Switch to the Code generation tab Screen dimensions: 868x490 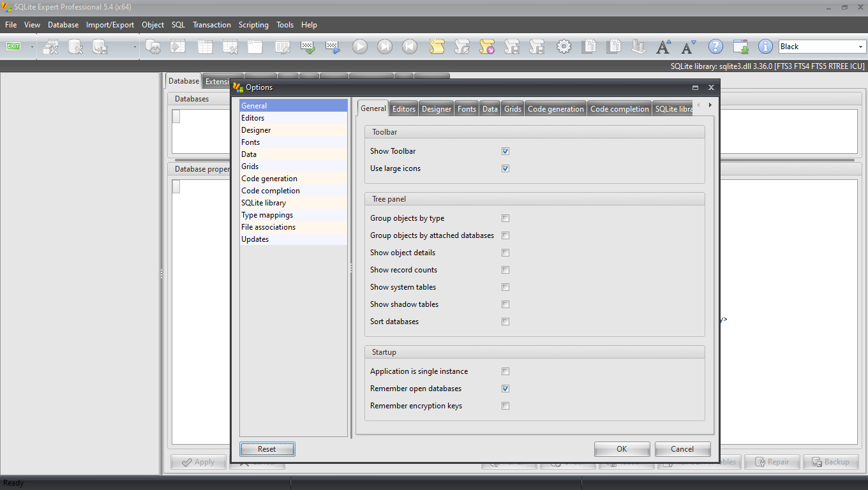pyautogui.click(x=556, y=109)
